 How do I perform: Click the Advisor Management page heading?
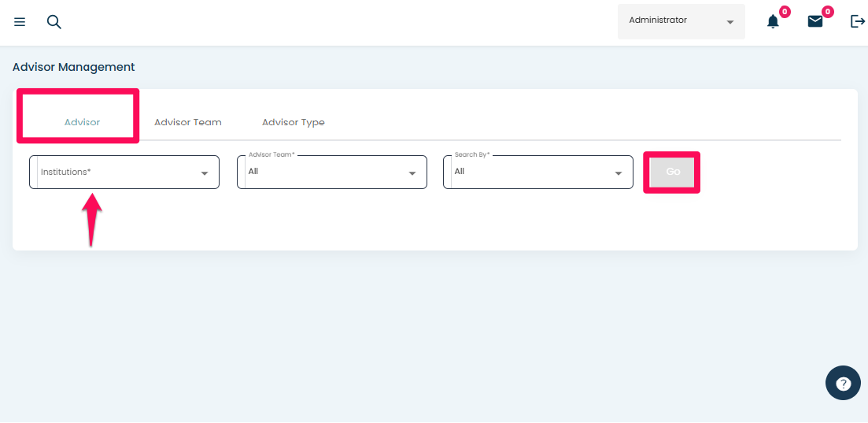pos(74,68)
